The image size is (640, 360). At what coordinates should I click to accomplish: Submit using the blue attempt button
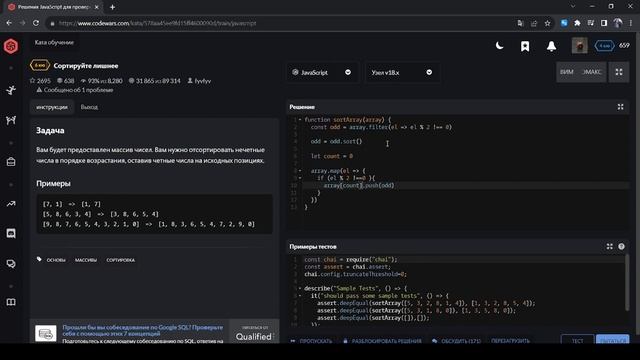click(613, 340)
